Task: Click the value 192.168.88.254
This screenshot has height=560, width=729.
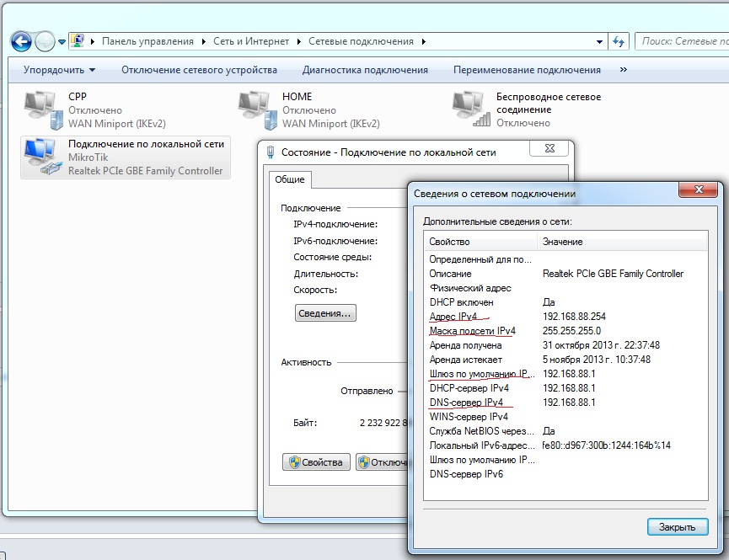Action: coord(574,317)
